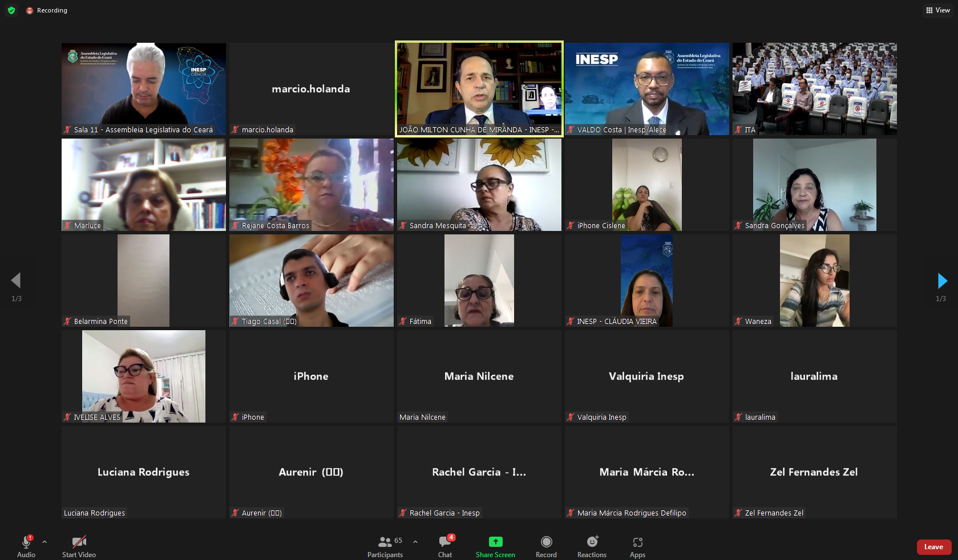Toggle microphone with the Audio button
The image size is (958, 560).
[x=26, y=546]
